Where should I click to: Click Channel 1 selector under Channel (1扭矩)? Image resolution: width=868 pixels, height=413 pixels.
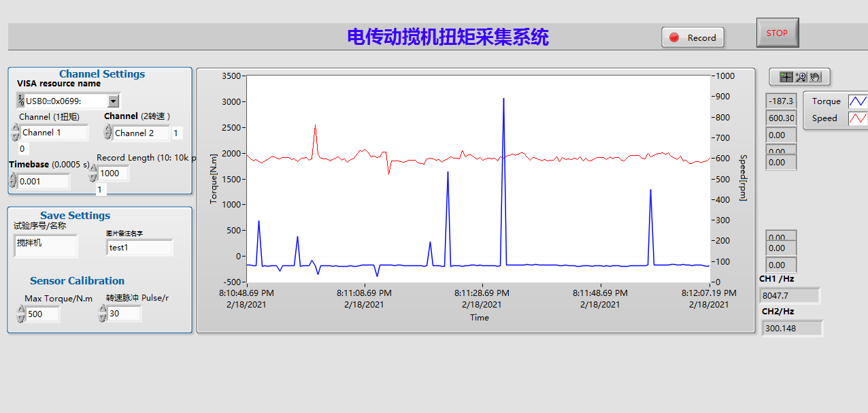point(54,132)
